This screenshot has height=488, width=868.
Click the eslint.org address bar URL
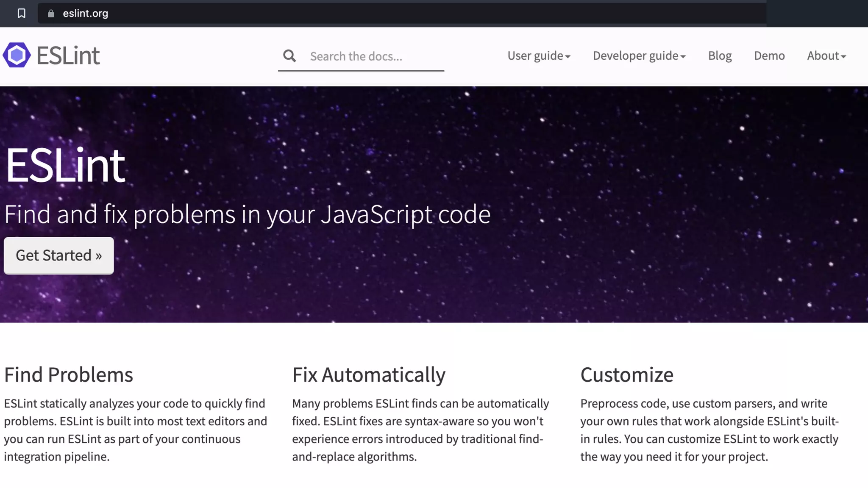coord(86,14)
